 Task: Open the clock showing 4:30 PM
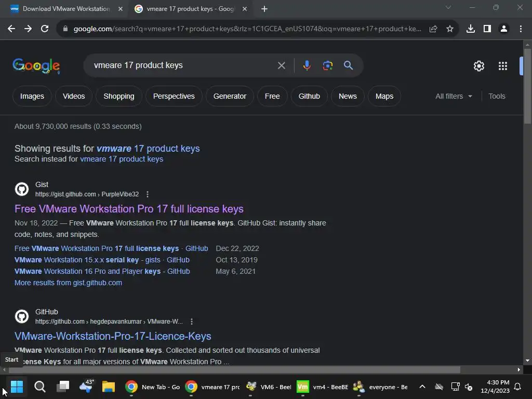coord(495,387)
